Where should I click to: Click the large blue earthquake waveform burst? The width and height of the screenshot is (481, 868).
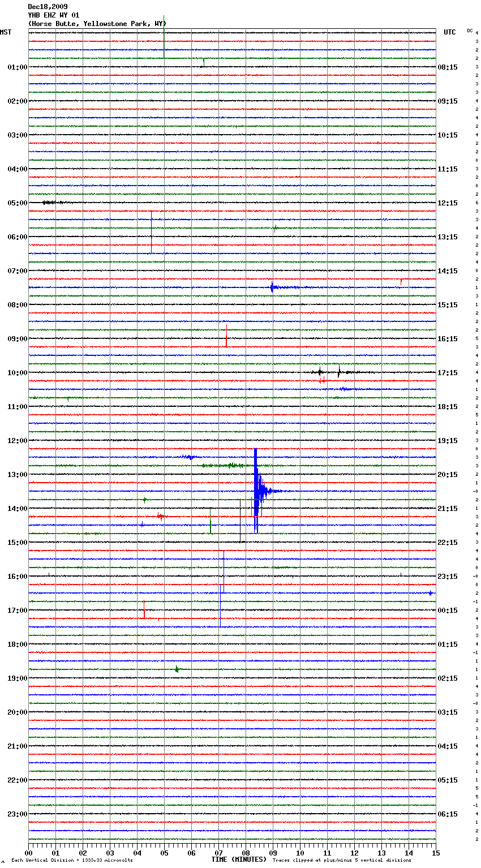[260, 491]
